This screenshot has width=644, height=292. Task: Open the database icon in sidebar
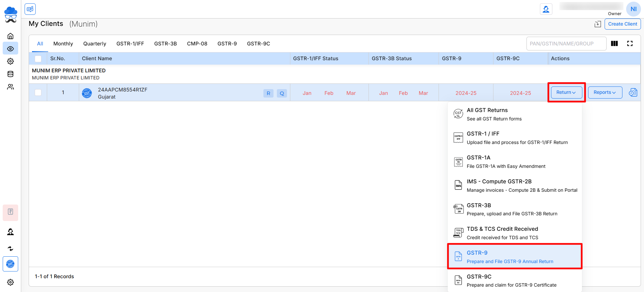tap(10, 74)
